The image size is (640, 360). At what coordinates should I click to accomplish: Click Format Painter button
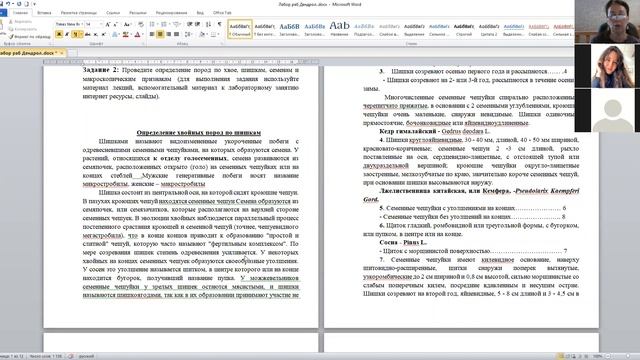coord(30,36)
